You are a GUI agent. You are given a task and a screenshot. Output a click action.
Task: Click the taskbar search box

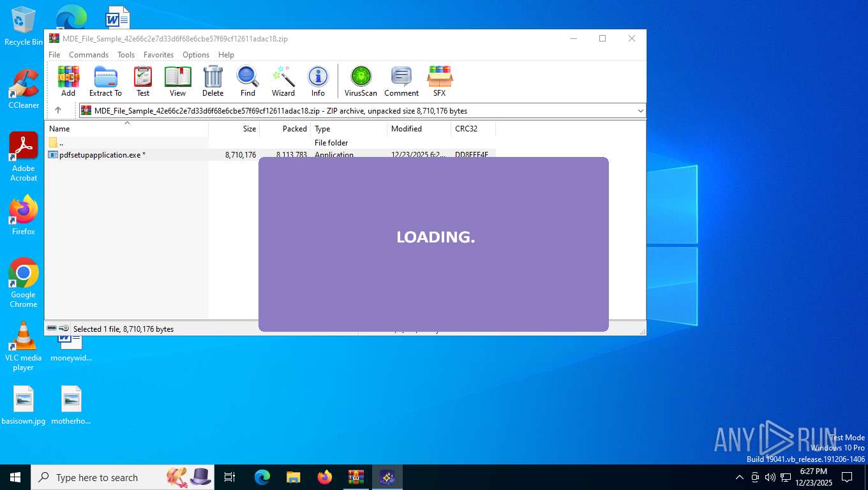point(123,477)
